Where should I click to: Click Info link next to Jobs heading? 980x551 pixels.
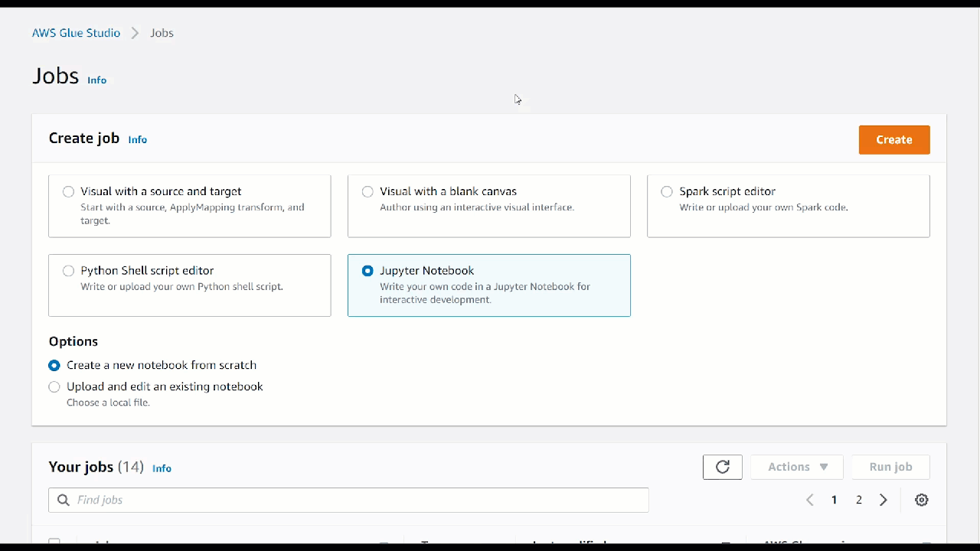(x=96, y=80)
